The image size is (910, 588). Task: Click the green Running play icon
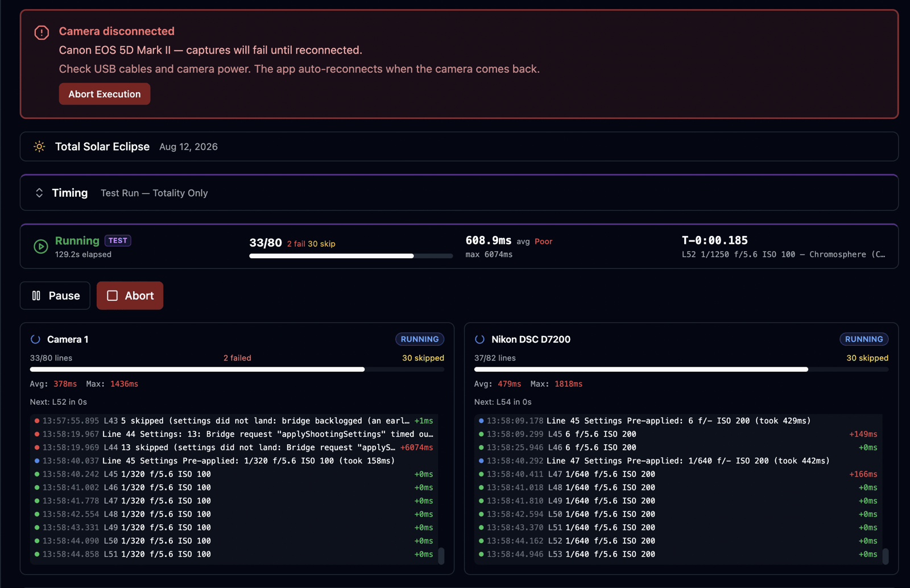tap(40, 246)
